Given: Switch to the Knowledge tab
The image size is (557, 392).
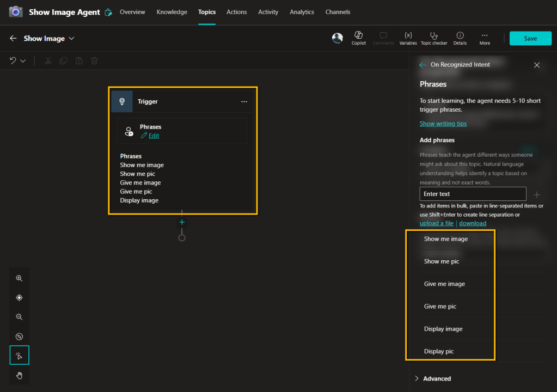Looking at the screenshot, I should [x=172, y=12].
